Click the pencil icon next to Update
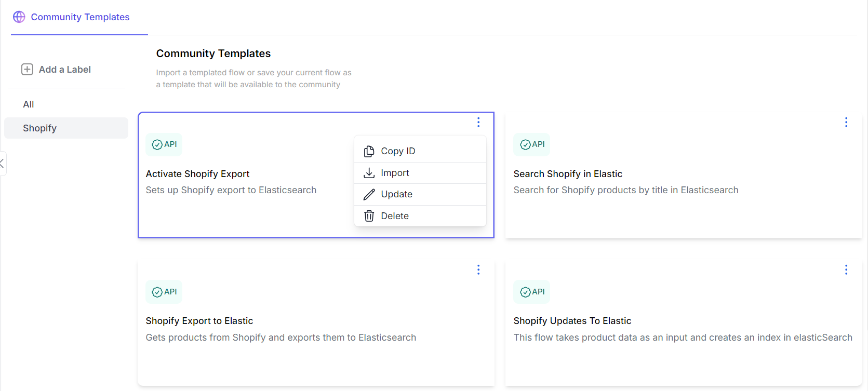The width and height of the screenshot is (868, 391). tap(369, 195)
